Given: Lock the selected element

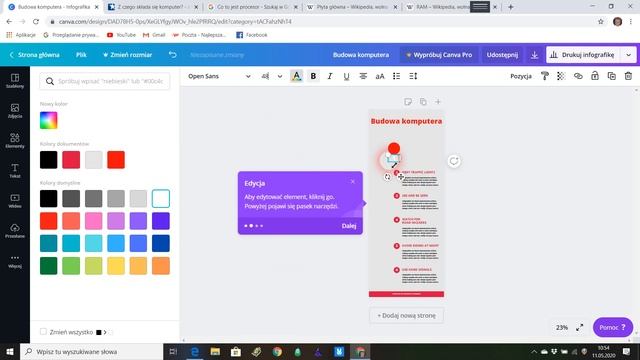Looking at the screenshot, I should click(x=595, y=76).
